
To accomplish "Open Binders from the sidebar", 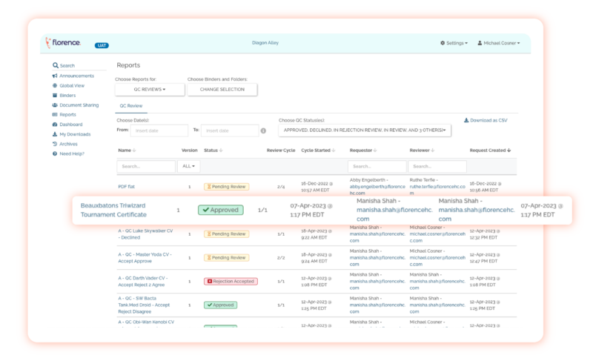I will tap(67, 96).
